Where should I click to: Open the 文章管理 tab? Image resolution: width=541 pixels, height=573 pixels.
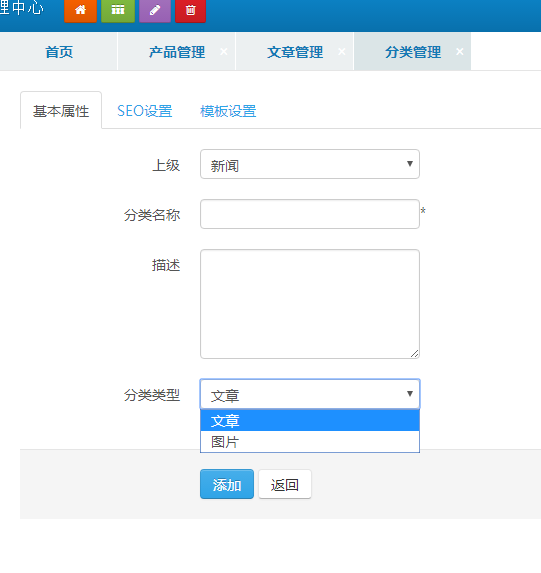coord(295,52)
